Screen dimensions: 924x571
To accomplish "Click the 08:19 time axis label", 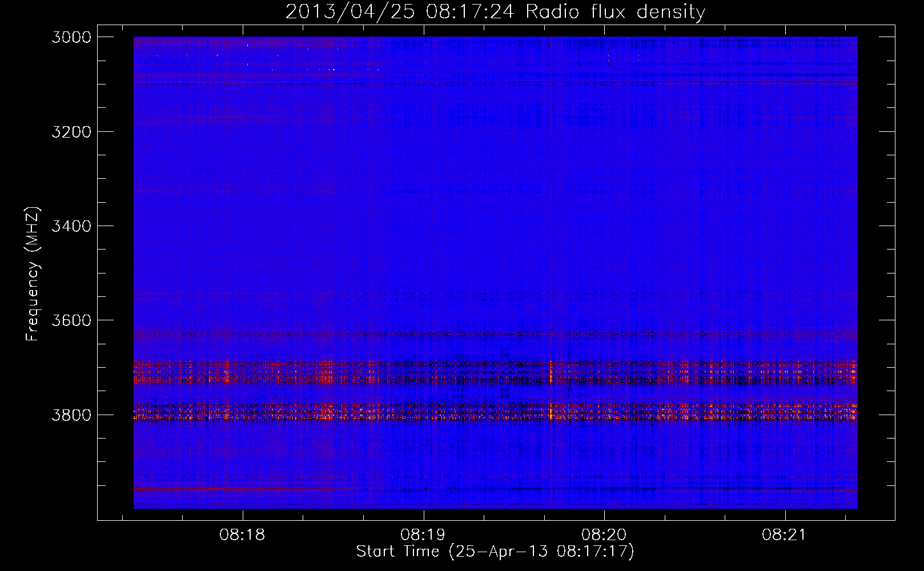I will 423,535.
